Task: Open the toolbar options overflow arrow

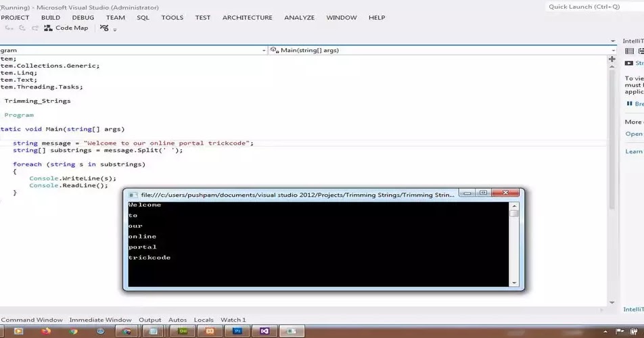Action: coord(115,30)
